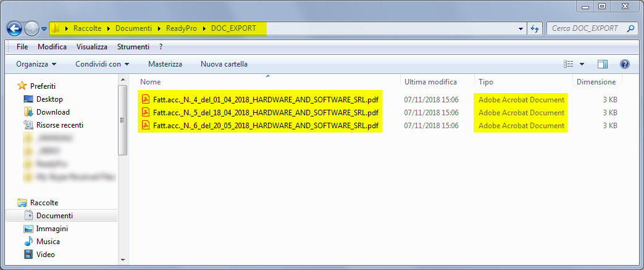Image resolution: width=644 pixels, height=270 pixels.
Task: Select file Fatt.acc._N._6_del_20_05_2018 PDF
Action: point(266,126)
